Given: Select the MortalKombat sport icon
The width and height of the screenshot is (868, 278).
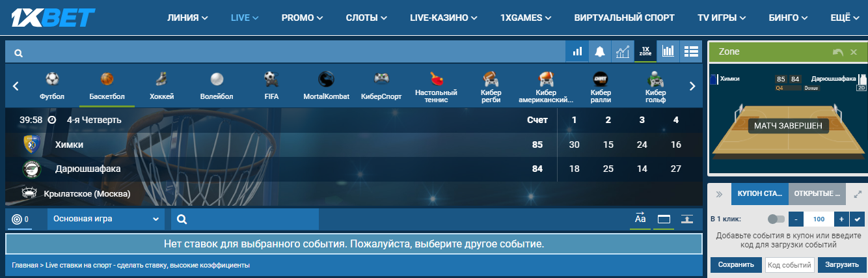Looking at the screenshot, I should tap(326, 79).
